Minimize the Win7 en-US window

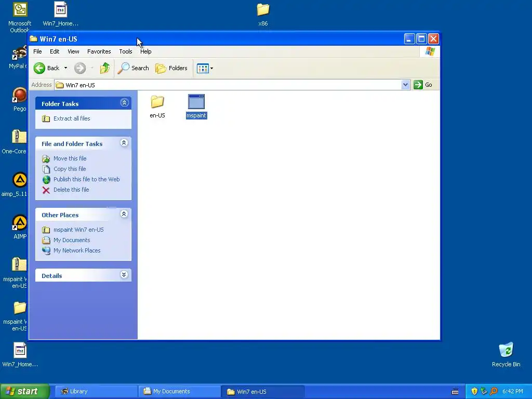tap(409, 39)
